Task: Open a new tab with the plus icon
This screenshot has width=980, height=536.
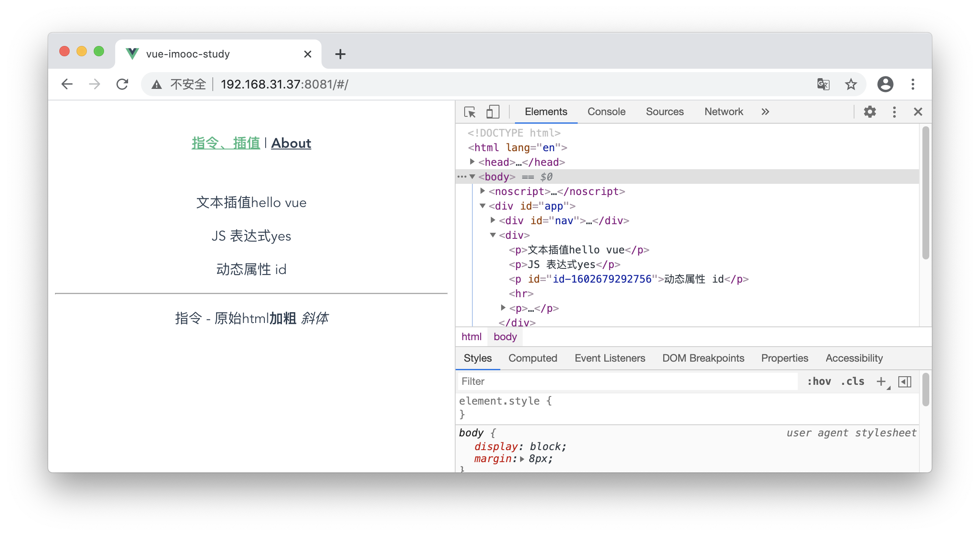Action: click(340, 54)
